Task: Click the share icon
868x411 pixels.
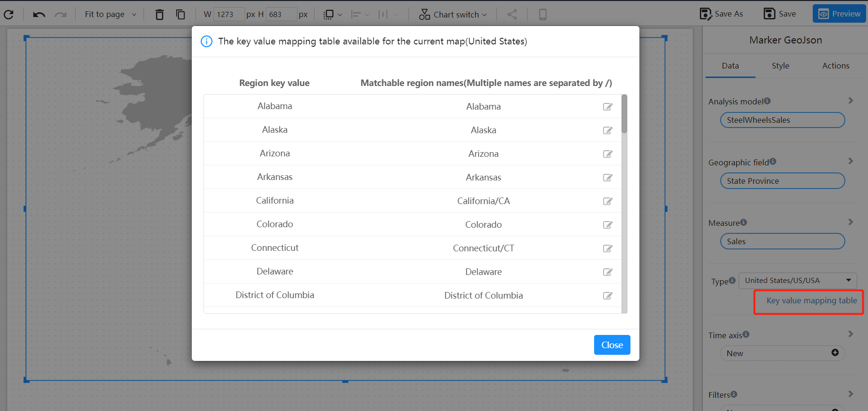Action: click(512, 15)
